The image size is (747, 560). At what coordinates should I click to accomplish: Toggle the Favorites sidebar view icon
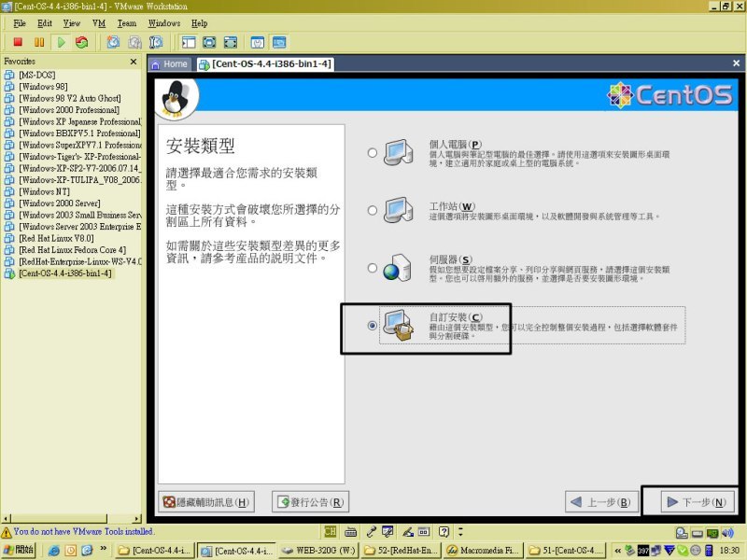(x=189, y=42)
